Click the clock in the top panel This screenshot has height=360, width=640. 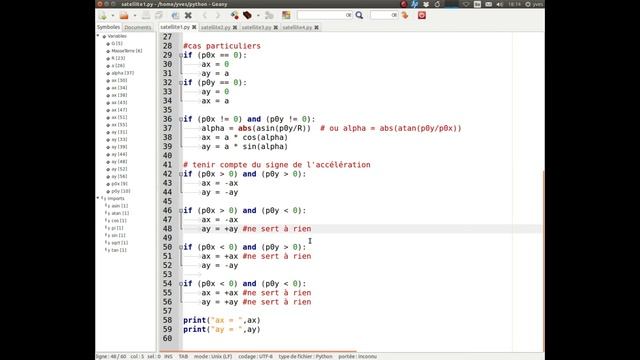514,4
